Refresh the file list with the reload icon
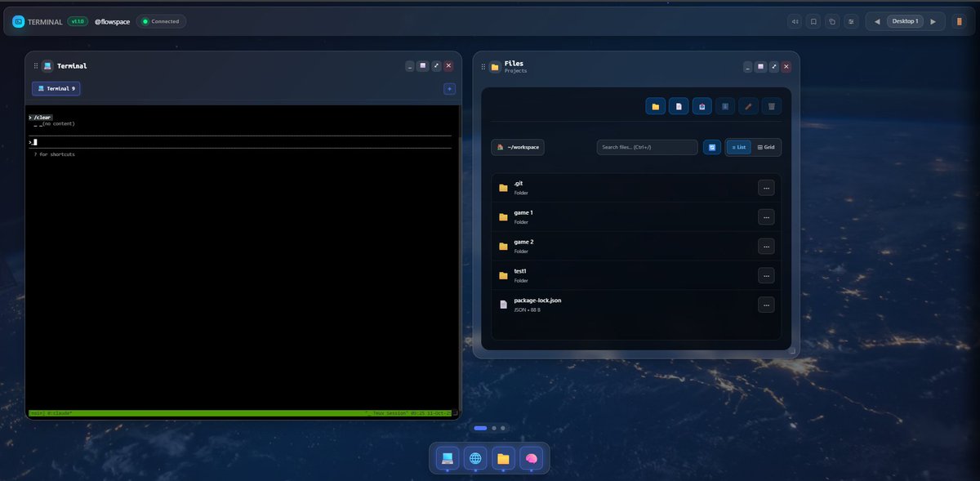 tap(712, 147)
